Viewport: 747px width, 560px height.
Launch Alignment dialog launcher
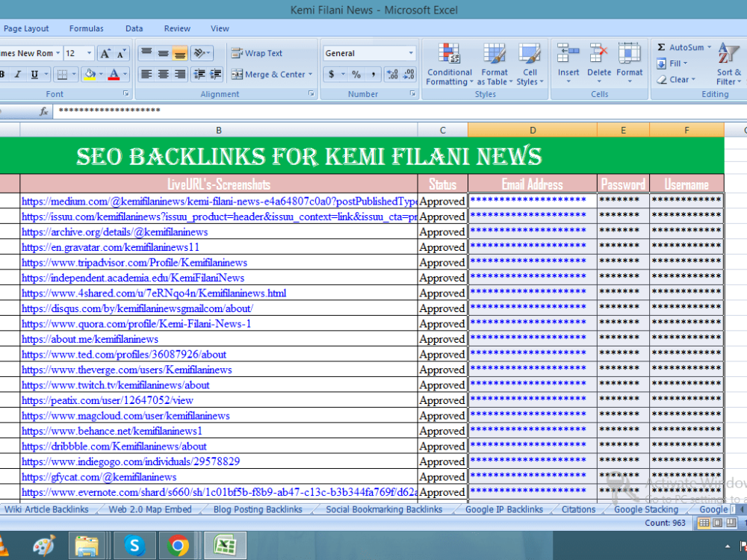(x=311, y=94)
